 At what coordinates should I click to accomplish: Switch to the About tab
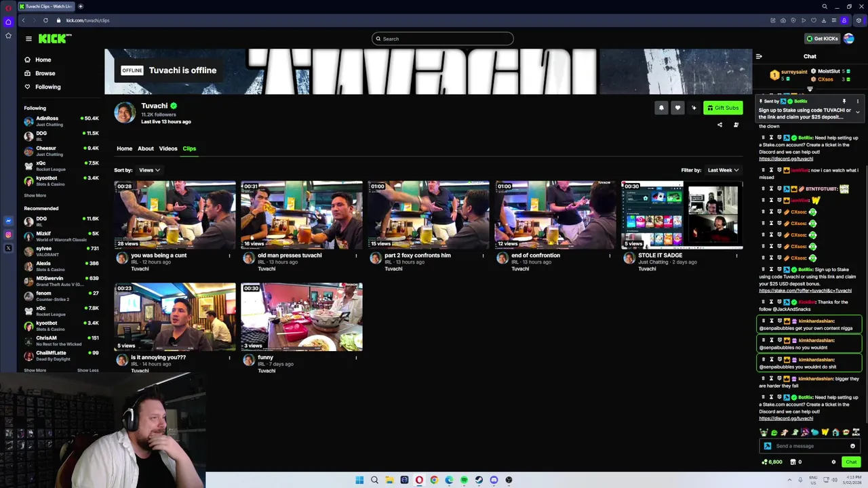146,148
